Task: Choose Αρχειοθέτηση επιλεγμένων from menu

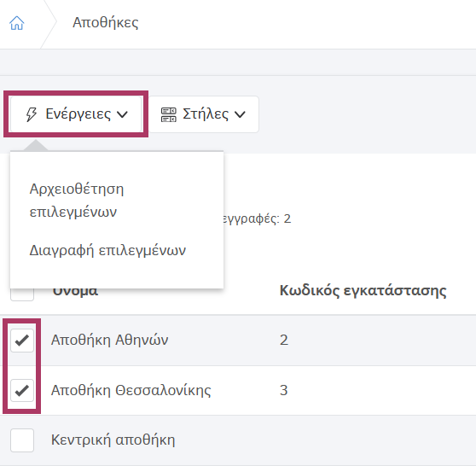Action: 77,201
